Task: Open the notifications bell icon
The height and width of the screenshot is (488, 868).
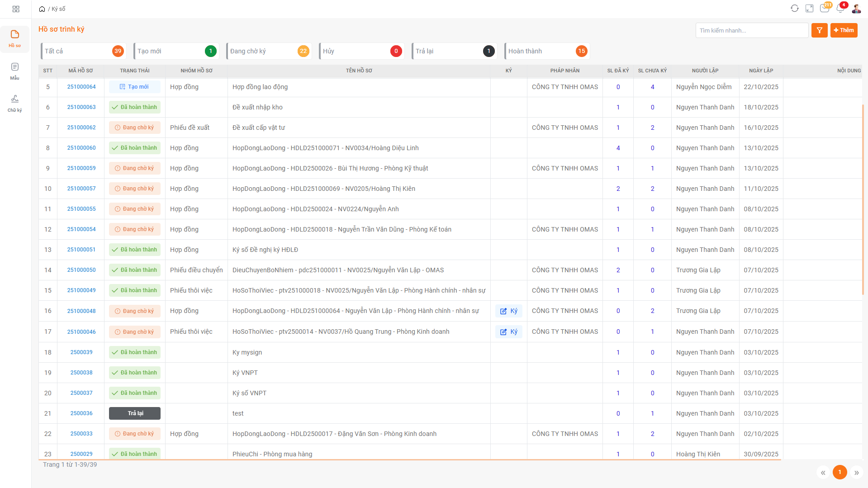Action: click(840, 9)
